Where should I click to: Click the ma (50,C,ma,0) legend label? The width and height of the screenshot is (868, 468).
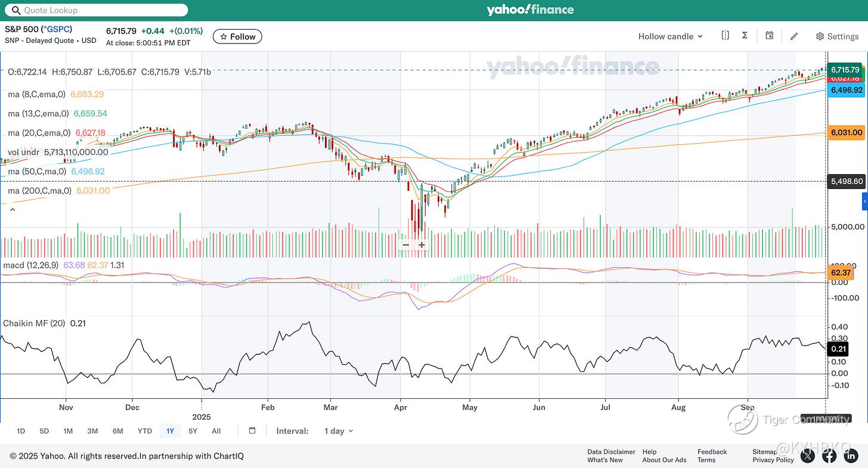click(38, 172)
